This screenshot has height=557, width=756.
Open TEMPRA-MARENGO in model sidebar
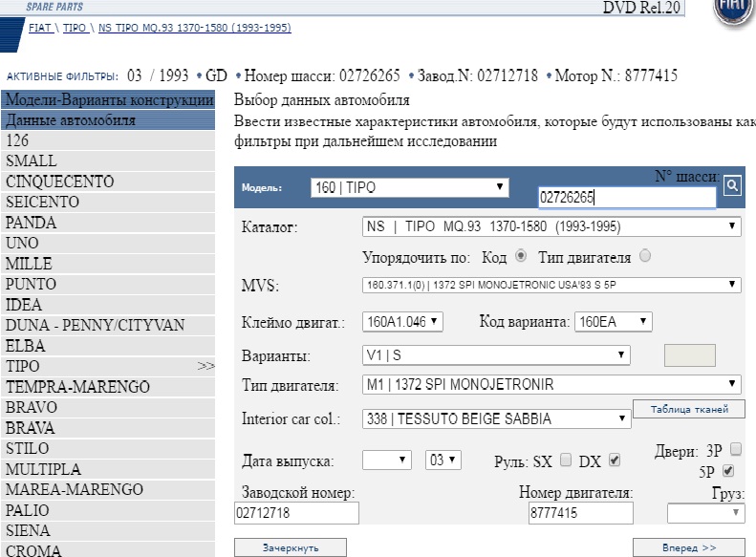tap(76, 387)
